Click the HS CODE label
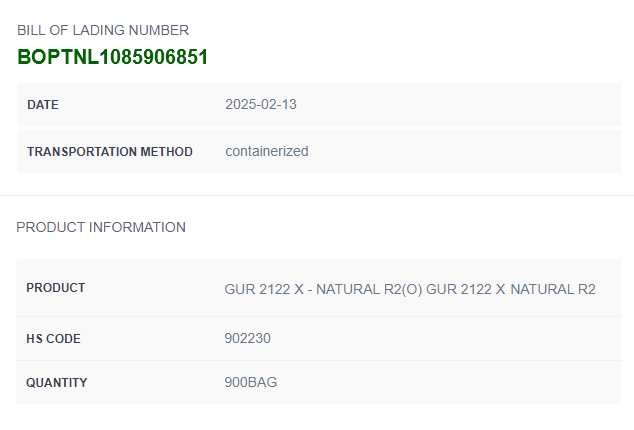The width and height of the screenshot is (634, 430). click(x=53, y=339)
